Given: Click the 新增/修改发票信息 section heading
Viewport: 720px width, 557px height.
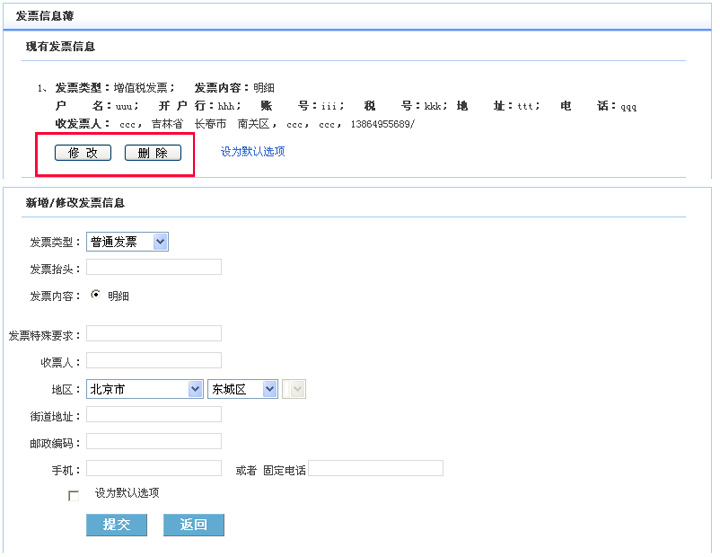Looking at the screenshot, I should (x=75, y=203).
